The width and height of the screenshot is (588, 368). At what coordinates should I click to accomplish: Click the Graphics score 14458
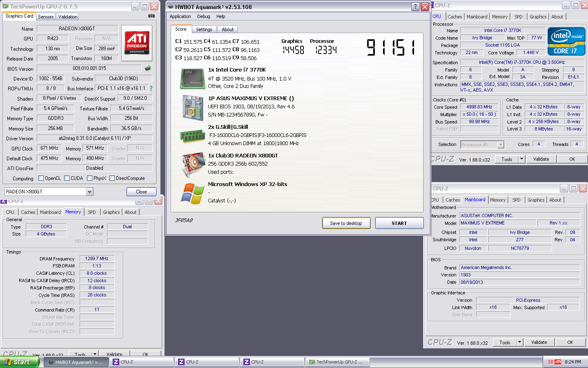[x=294, y=50]
